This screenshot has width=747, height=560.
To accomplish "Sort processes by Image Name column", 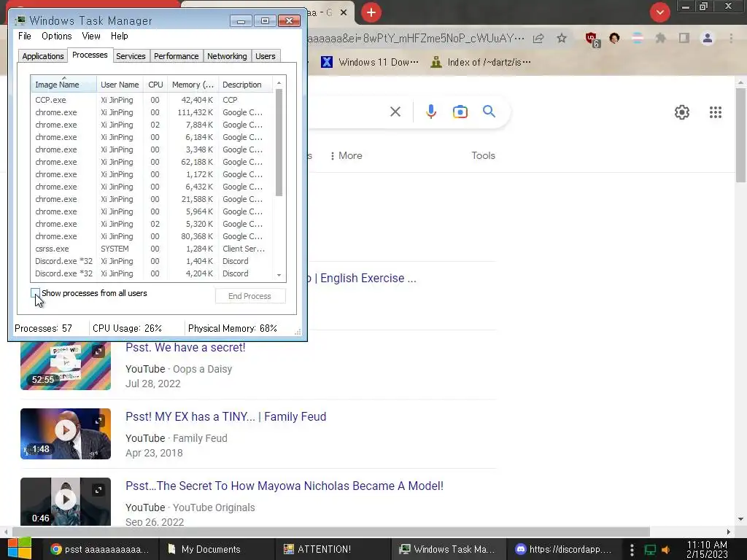I will [64, 85].
